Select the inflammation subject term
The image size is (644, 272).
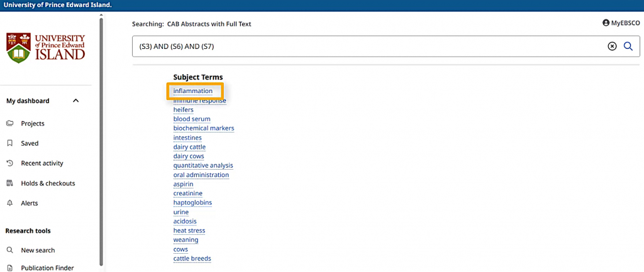pos(193,91)
